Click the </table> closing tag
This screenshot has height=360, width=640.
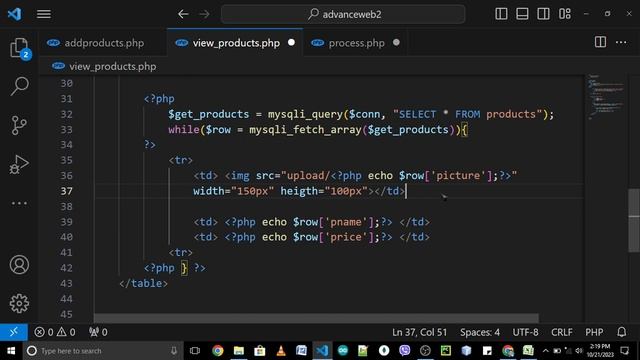143,283
